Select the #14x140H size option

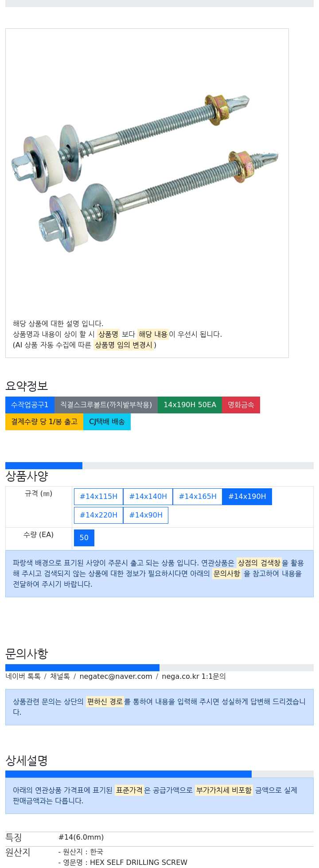pos(148,497)
